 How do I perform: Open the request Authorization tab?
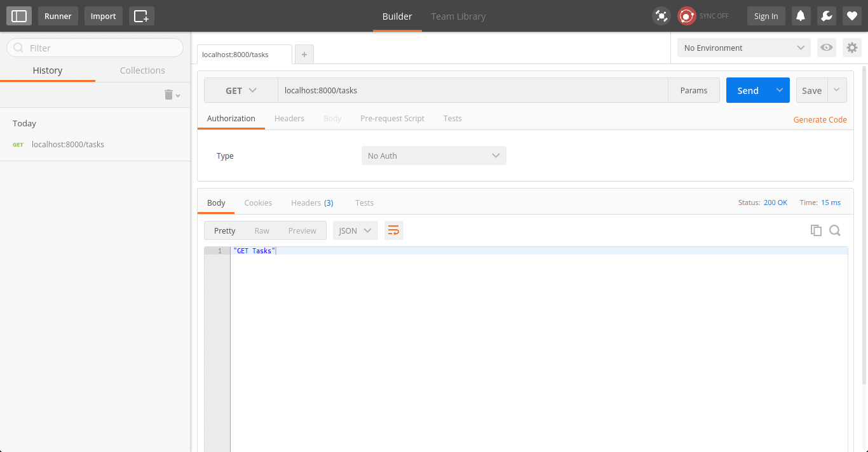coord(231,119)
